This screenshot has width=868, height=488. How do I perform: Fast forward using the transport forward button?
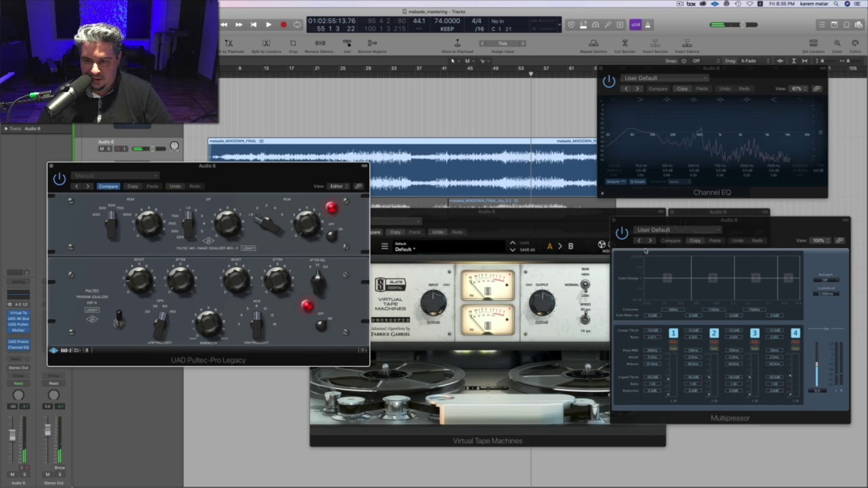(x=239, y=25)
